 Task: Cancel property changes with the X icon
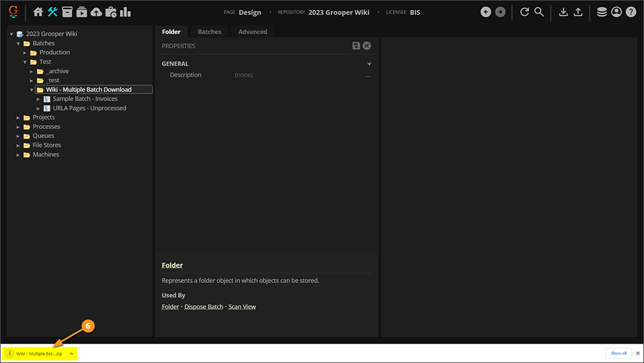pyautogui.click(x=367, y=46)
